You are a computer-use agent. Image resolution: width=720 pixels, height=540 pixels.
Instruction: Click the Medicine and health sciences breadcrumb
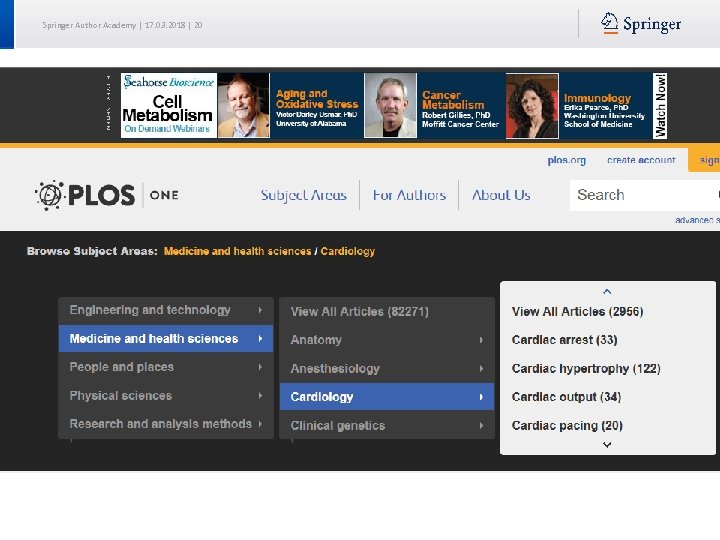click(x=237, y=251)
